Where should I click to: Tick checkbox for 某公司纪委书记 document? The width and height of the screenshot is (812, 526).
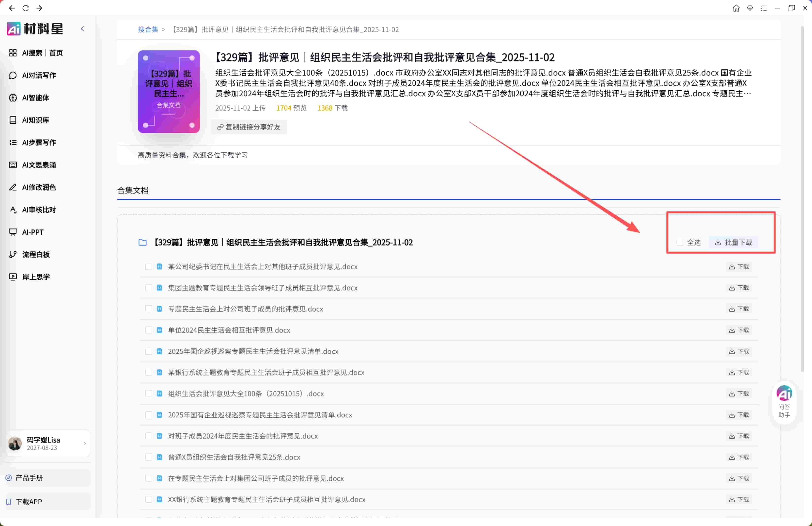coord(148,267)
